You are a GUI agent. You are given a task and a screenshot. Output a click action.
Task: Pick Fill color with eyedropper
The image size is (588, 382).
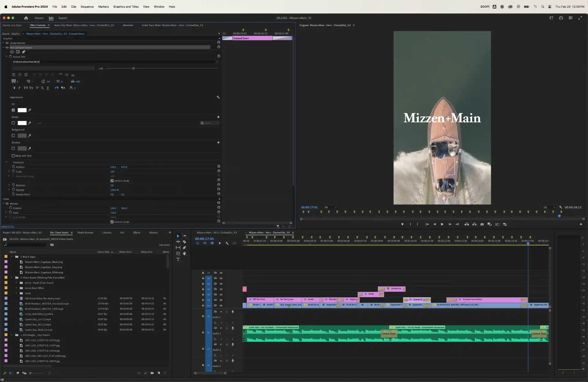[x=29, y=110]
